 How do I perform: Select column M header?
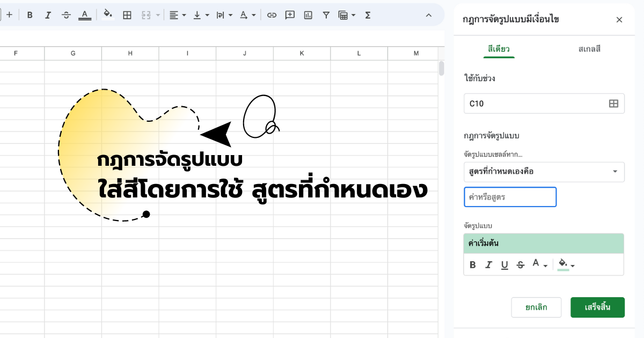pyautogui.click(x=413, y=53)
